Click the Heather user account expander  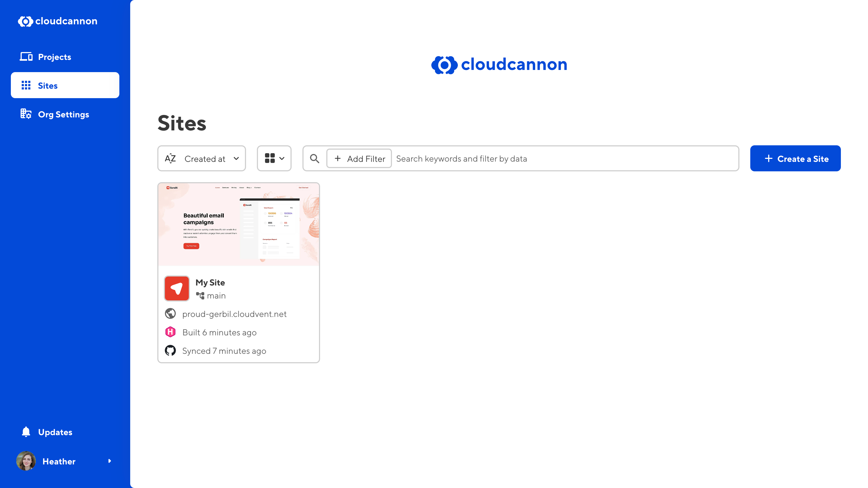click(110, 462)
